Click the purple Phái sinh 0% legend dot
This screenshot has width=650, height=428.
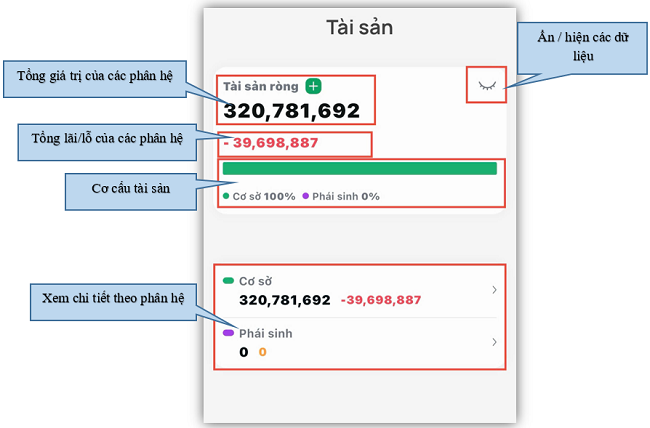(x=306, y=196)
